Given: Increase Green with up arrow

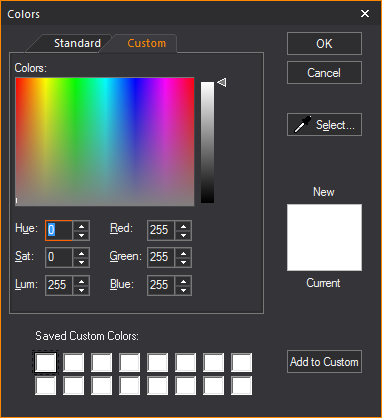Looking at the screenshot, I should click(183, 253).
